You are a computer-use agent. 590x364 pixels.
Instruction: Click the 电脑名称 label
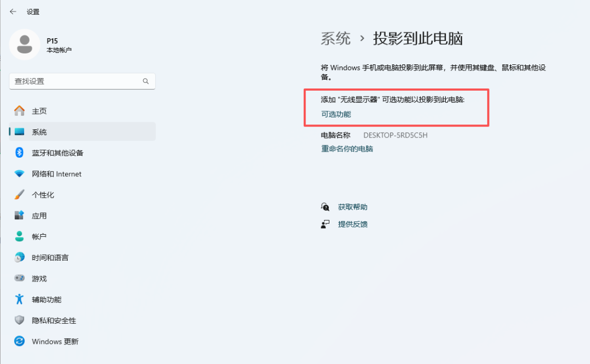[335, 135]
